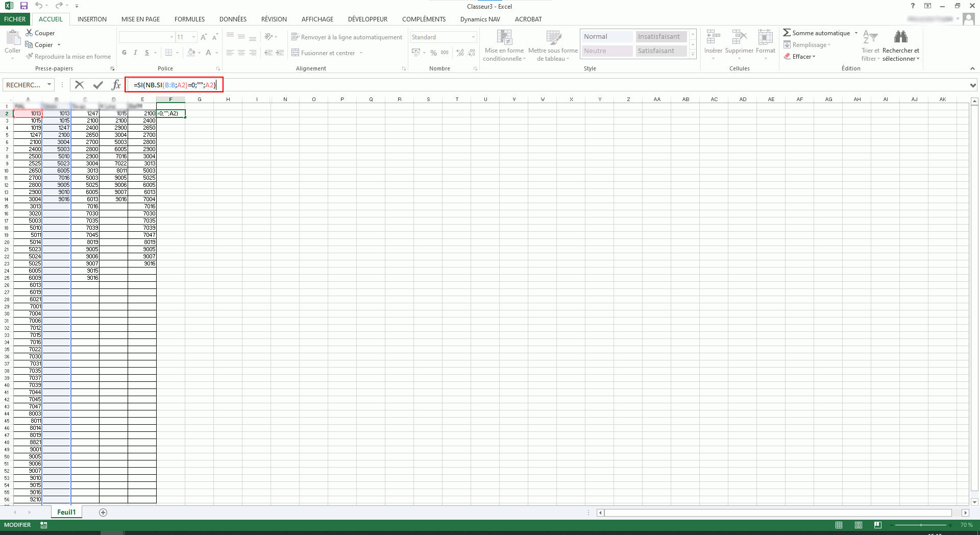Click the Rechercher et sélectionner binoculars
980x535 pixels.
coord(900,37)
